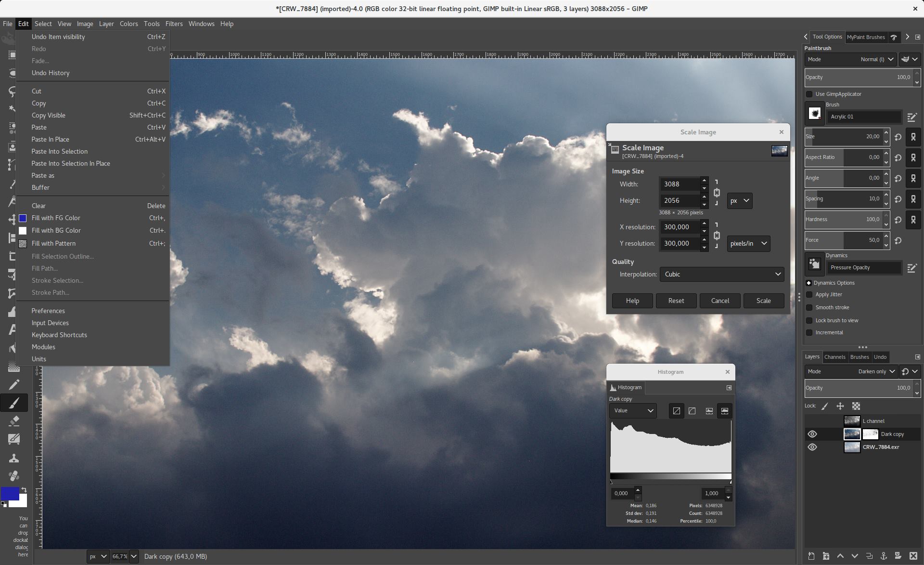Select the Pencil tool

pos(14,384)
